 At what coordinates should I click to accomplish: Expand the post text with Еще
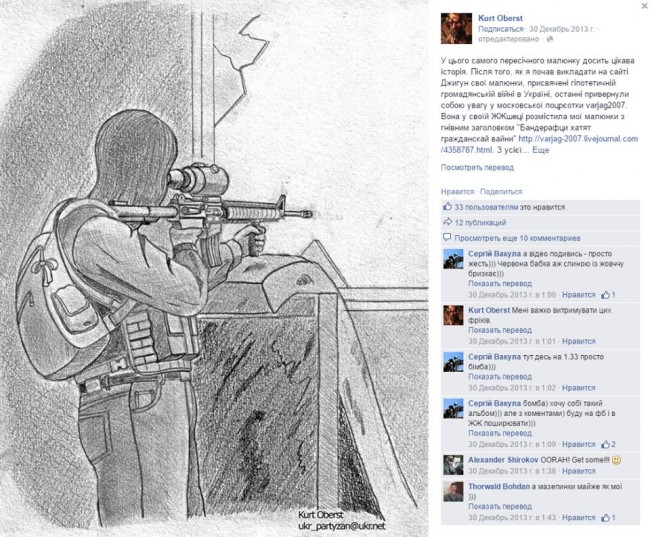click(x=541, y=150)
